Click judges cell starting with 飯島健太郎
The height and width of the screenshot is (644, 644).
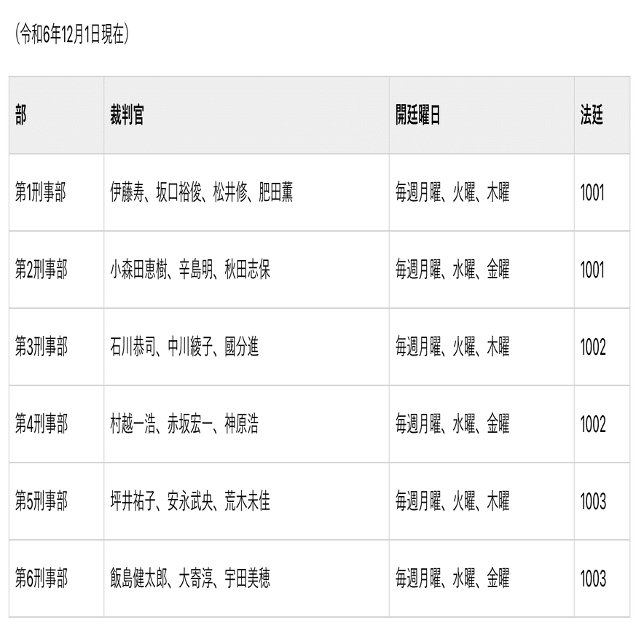click(190, 579)
